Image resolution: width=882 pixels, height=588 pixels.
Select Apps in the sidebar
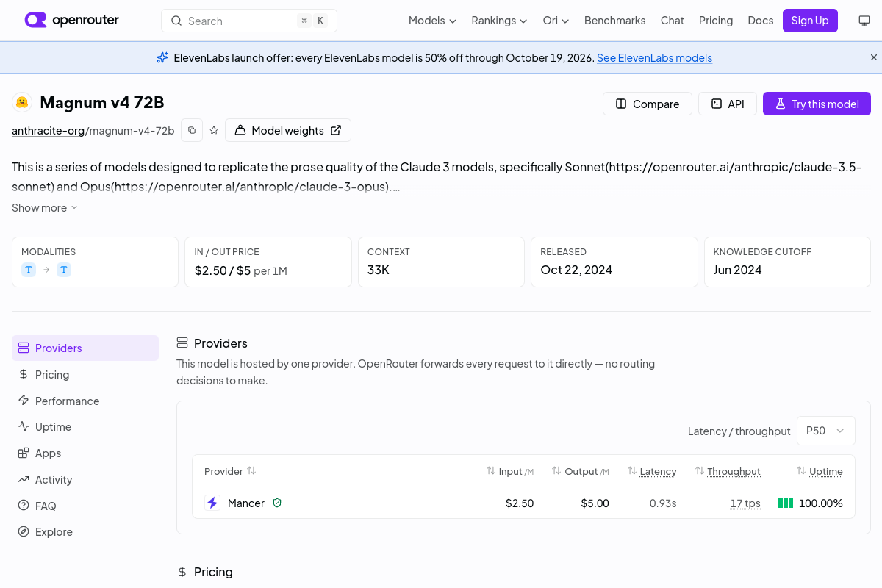pyautogui.click(x=85, y=453)
